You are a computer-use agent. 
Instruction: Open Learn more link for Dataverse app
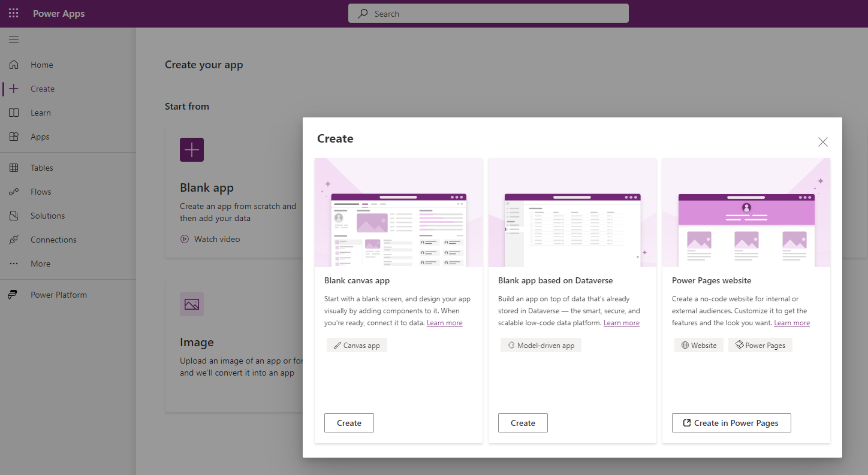tap(621, 323)
